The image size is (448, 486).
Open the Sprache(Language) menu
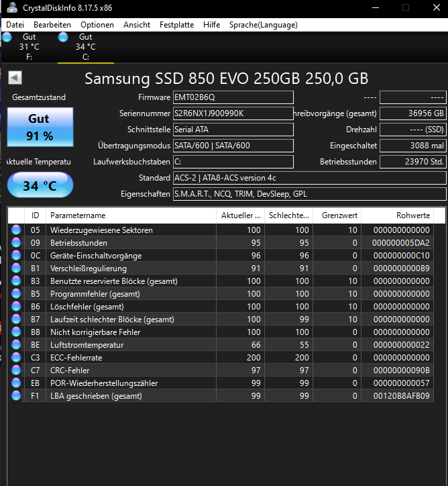click(x=264, y=25)
